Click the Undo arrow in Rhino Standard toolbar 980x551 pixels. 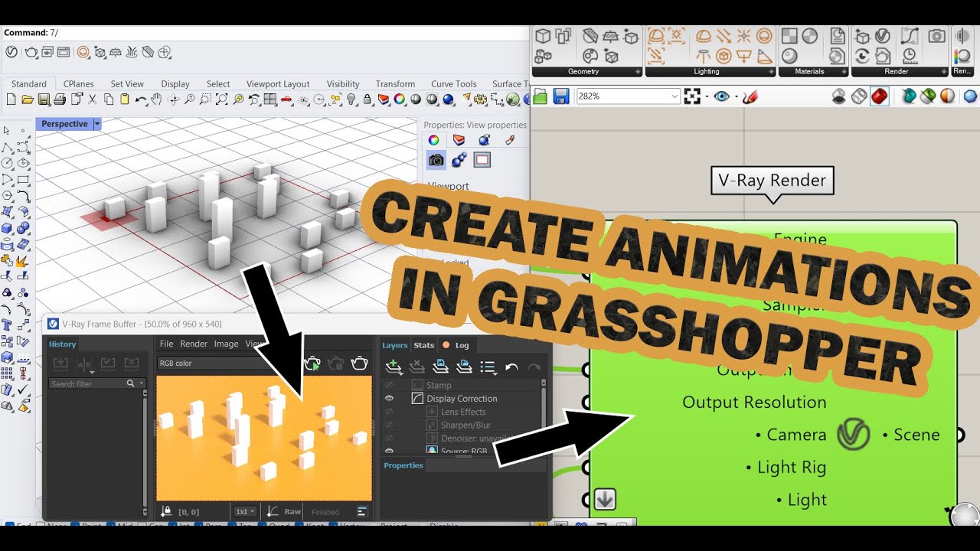click(141, 99)
